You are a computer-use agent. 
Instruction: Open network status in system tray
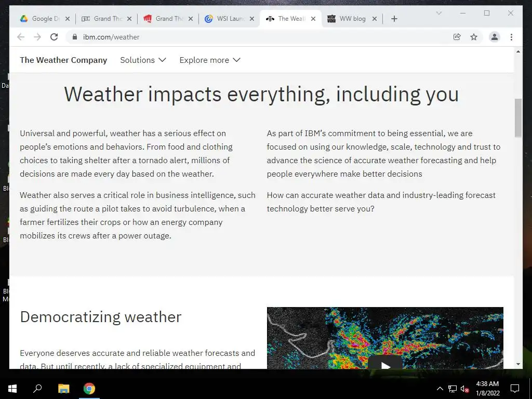click(453, 389)
